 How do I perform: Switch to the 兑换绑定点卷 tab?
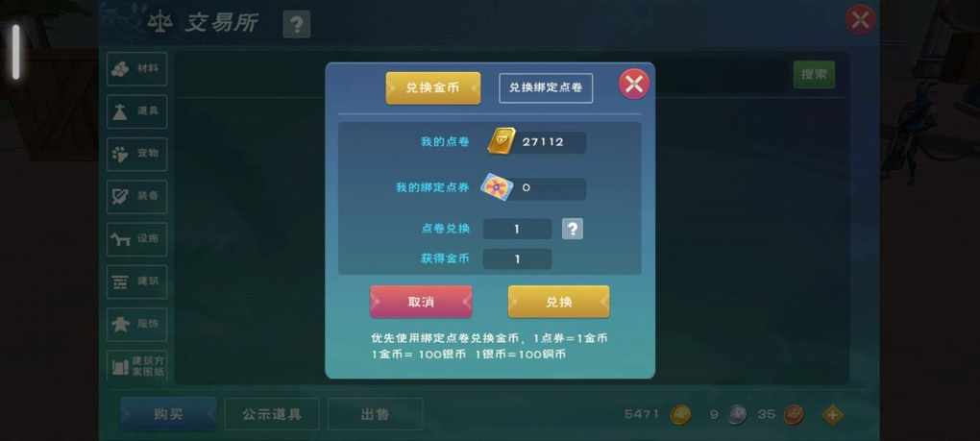pos(546,88)
